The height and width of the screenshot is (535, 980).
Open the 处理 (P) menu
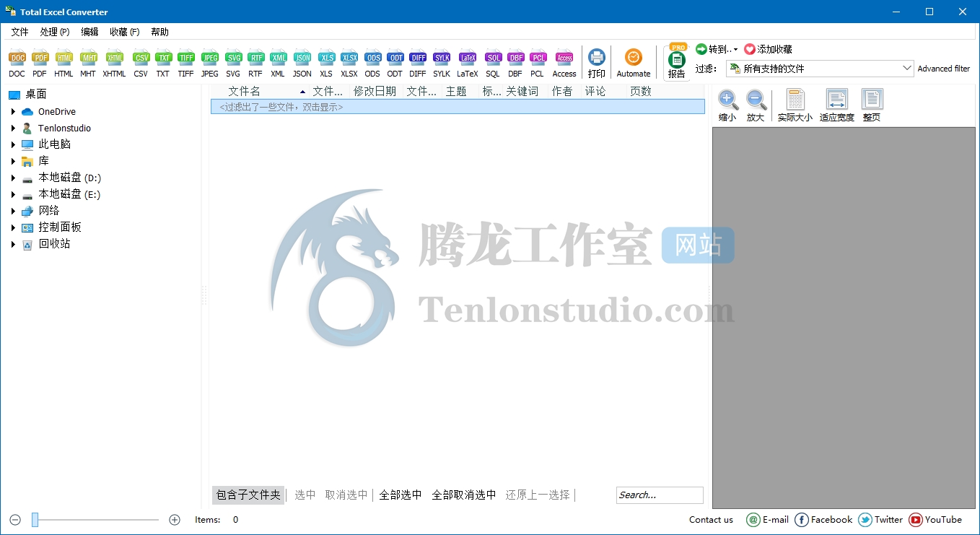tap(55, 32)
